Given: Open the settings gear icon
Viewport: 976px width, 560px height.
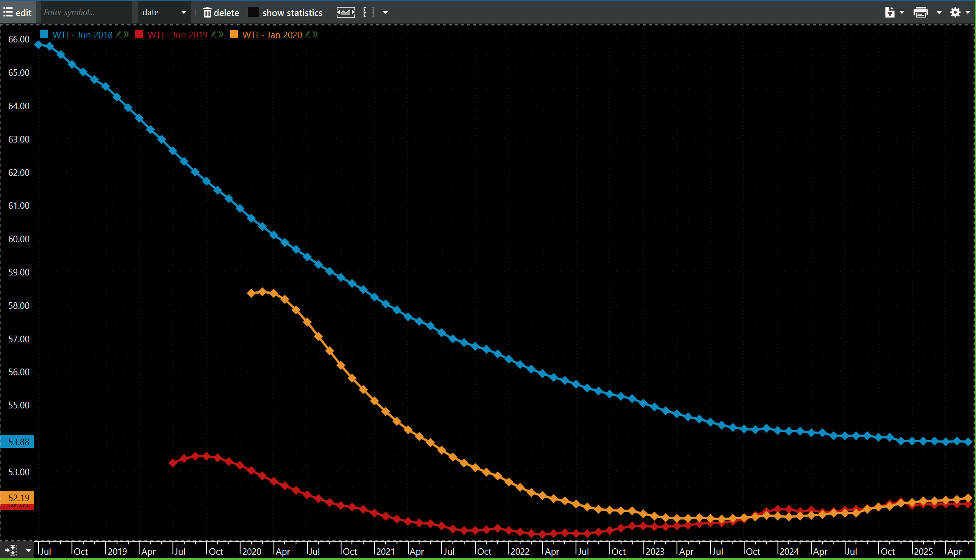Looking at the screenshot, I should (x=955, y=13).
